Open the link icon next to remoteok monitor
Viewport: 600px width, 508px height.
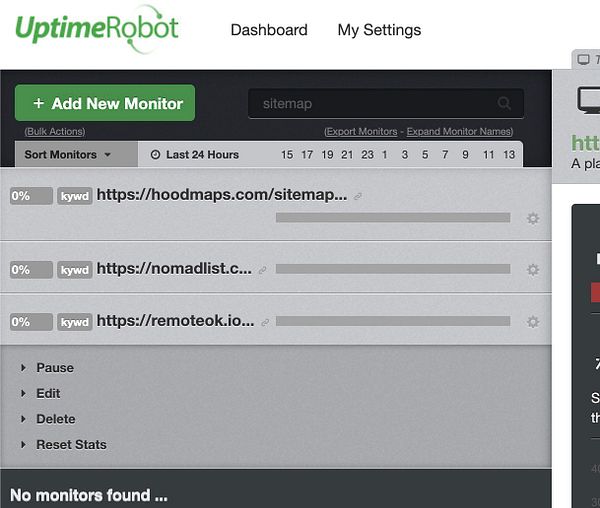[265, 322]
